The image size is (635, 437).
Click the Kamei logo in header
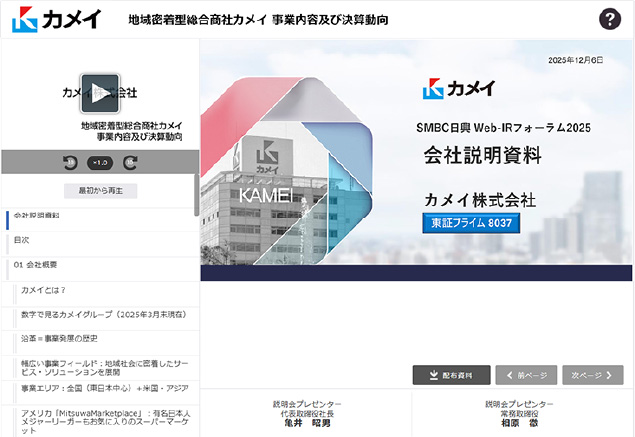(x=58, y=20)
